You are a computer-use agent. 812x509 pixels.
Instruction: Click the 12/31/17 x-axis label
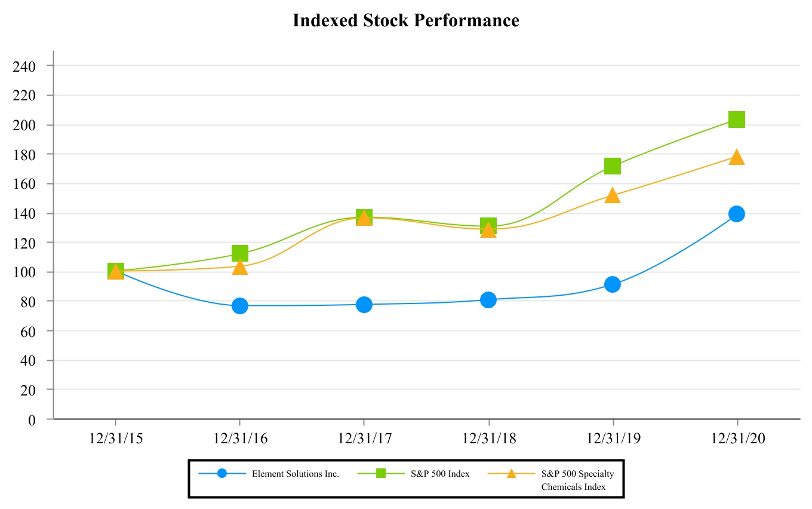[364, 438]
